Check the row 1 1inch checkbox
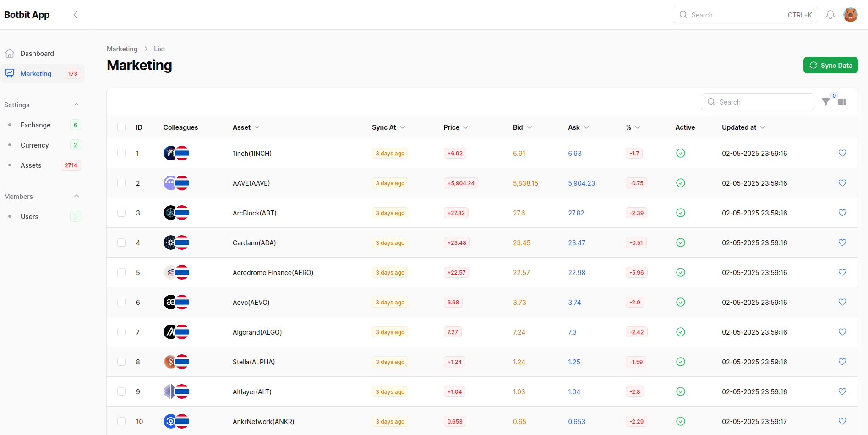Image resolution: width=868 pixels, height=435 pixels. coord(121,153)
